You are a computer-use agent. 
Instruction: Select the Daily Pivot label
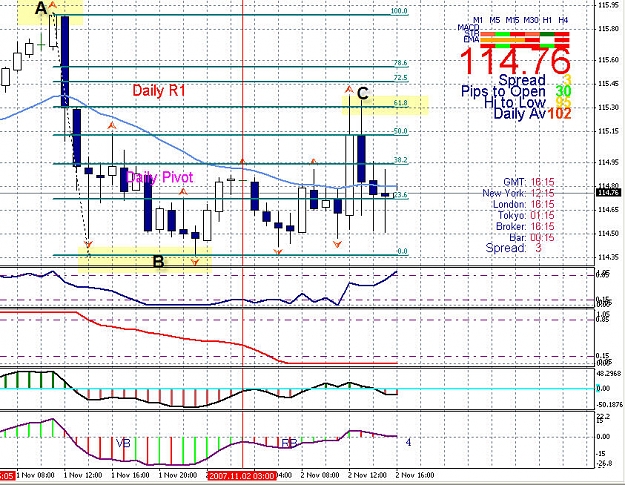click(x=159, y=177)
